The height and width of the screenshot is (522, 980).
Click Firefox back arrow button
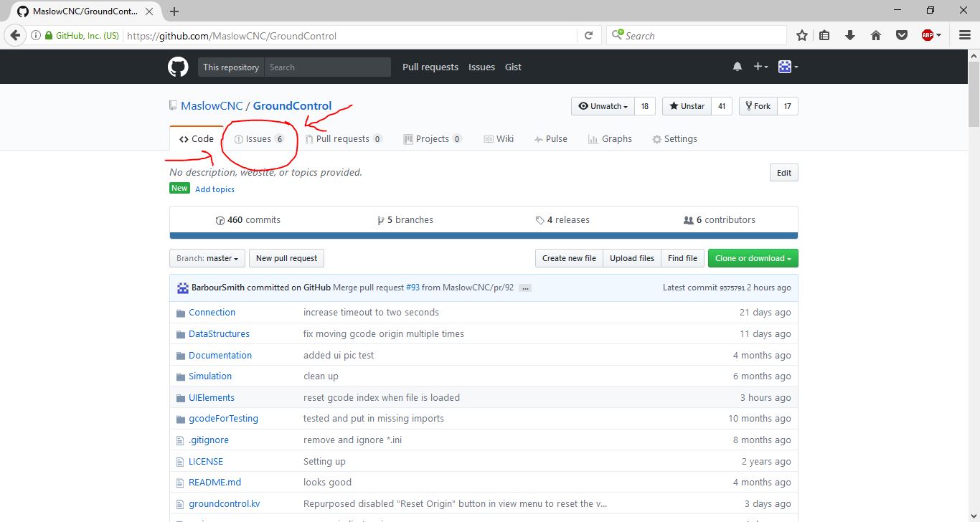(x=16, y=35)
